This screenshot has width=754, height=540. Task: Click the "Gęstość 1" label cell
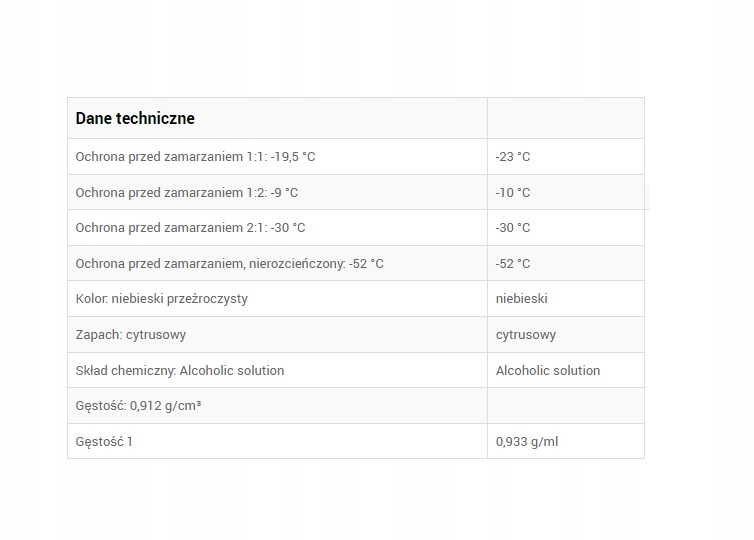click(x=104, y=441)
